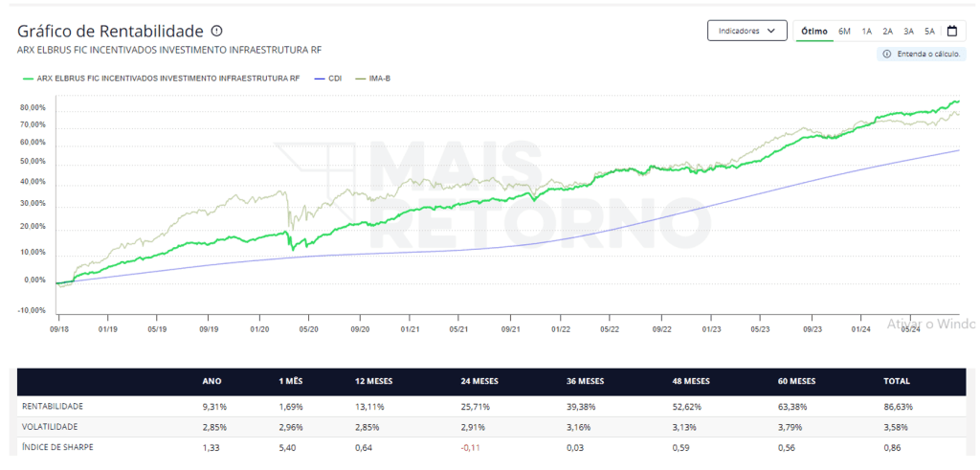Click the RENTABILIDADE row label
980x470 pixels.
53,406
